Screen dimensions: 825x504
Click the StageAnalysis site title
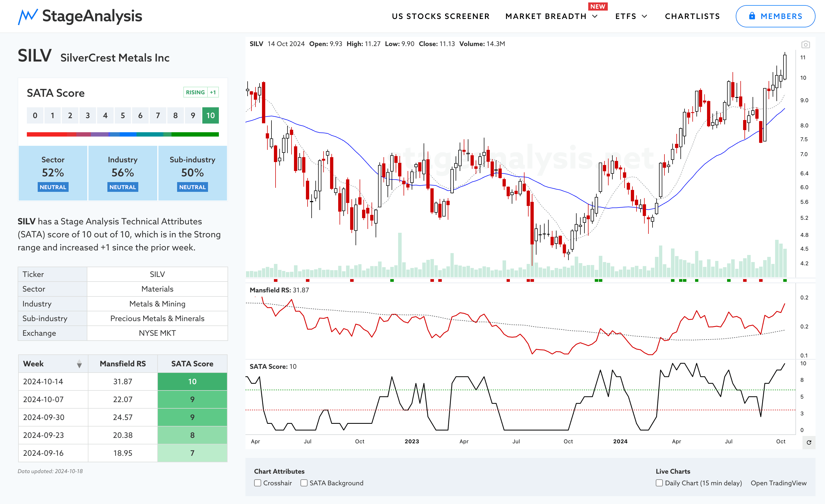[92, 16]
